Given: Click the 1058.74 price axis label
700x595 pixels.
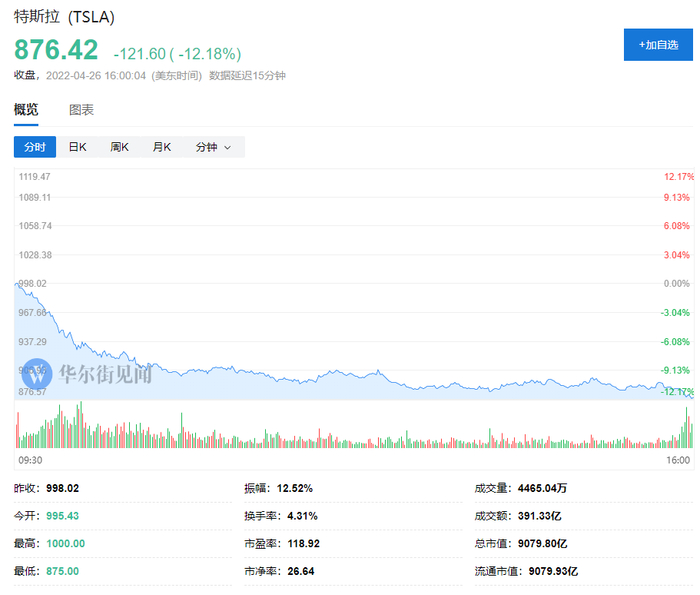Looking at the screenshot, I should 35,226.
